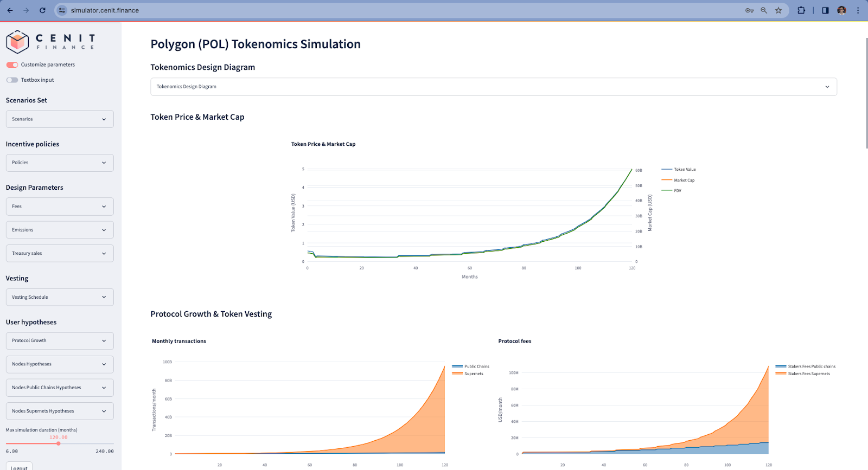Toggle Stakers Fees Public chains legend
Viewport: 868px width, 470px height.
coord(806,366)
